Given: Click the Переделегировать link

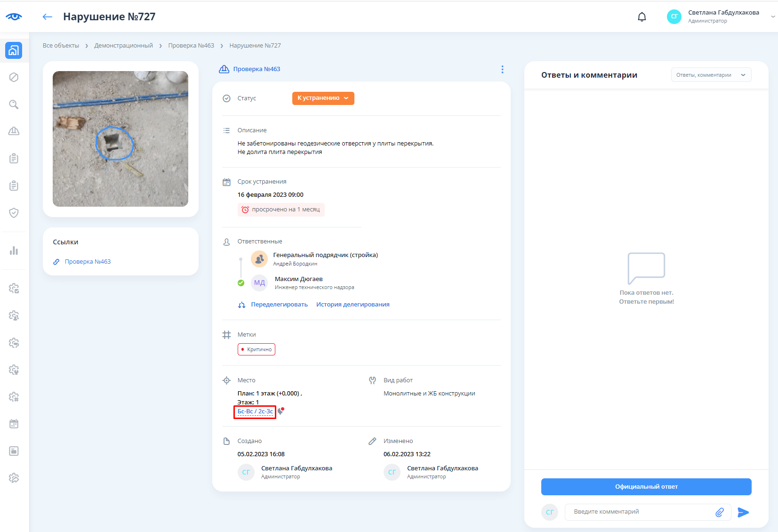Looking at the screenshot, I should coord(279,305).
